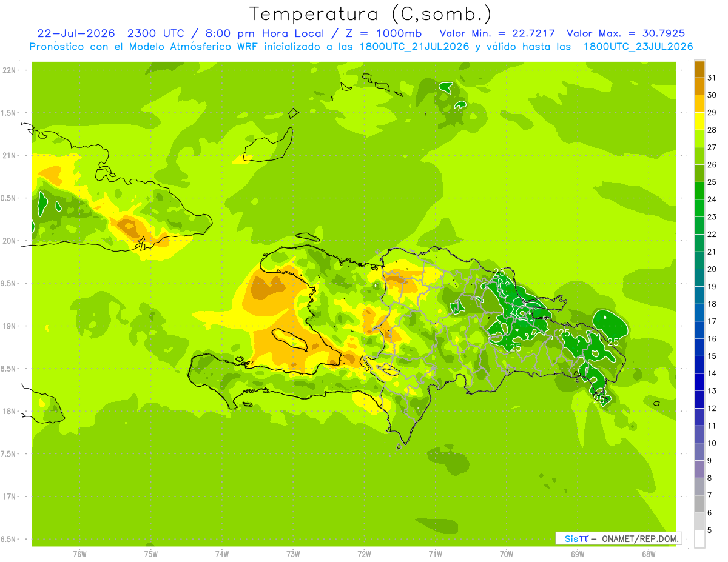Image resolution: width=728 pixels, height=562 pixels.
Task: Click the purple swatch between 8 and 9
Action: 699,469
